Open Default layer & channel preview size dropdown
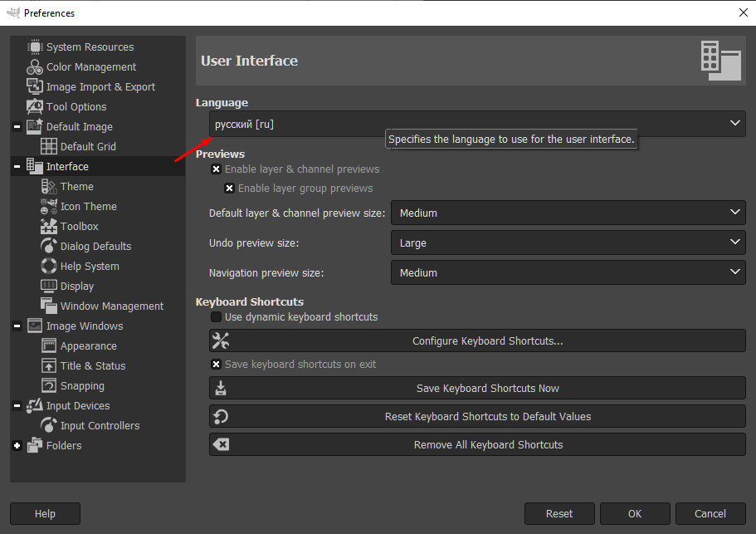The image size is (756, 534). click(x=568, y=213)
